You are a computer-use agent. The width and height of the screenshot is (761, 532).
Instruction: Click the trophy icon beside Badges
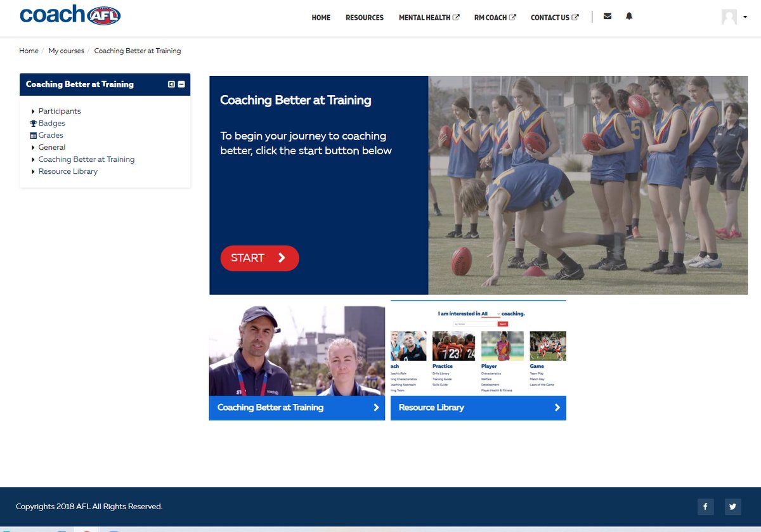(34, 124)
